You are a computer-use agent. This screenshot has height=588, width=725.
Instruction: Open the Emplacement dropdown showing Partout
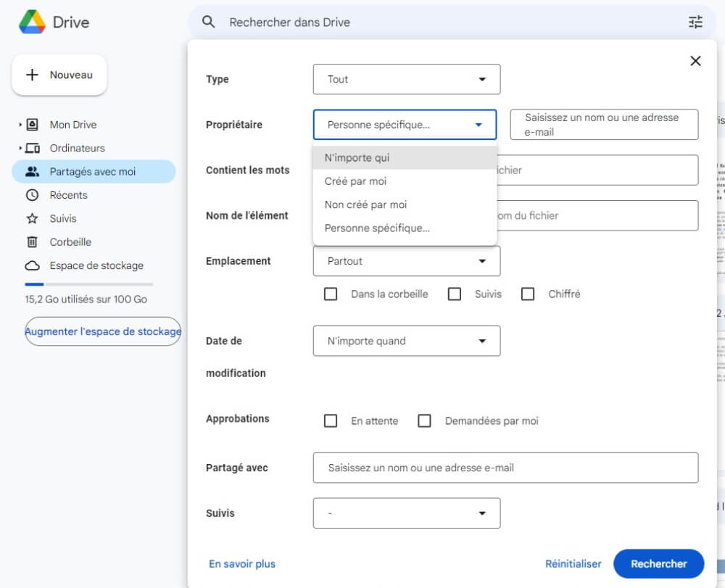coord(406,261)
